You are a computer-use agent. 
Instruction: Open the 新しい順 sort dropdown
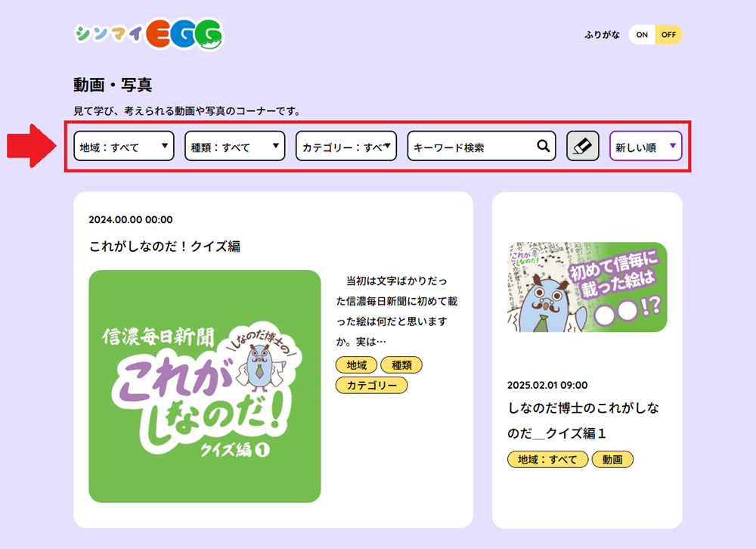pos(646,147)
